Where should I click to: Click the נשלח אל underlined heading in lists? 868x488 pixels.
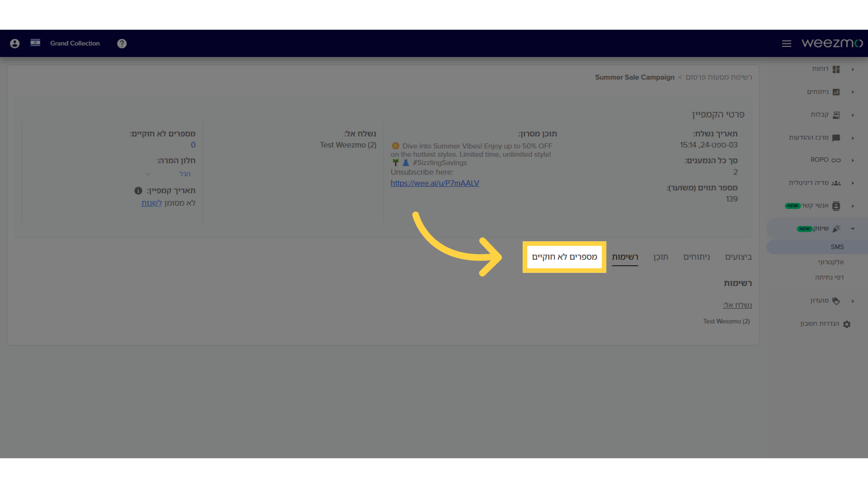[737, 305]
